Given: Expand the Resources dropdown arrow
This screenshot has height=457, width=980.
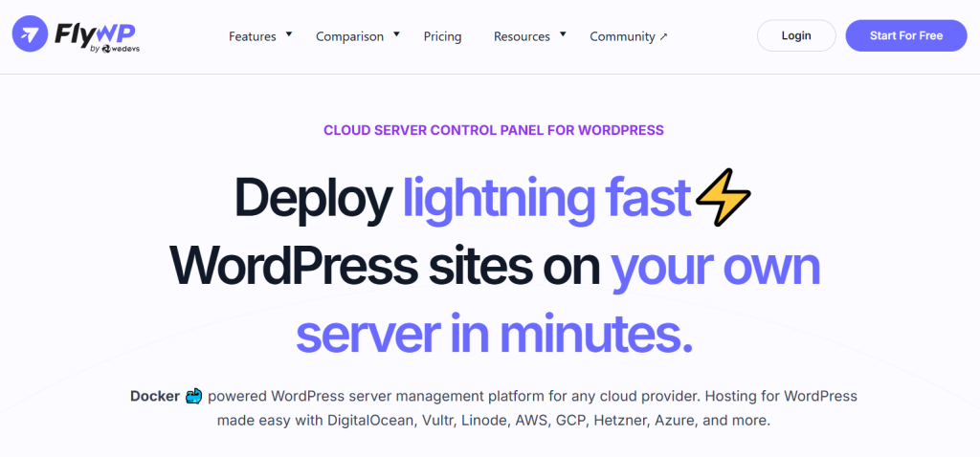Looking at the screenshot, I should coord(563,34).
